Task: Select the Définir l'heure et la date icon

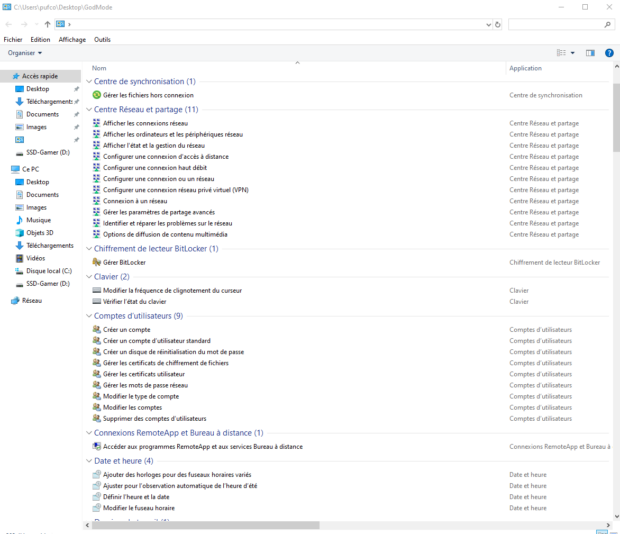Action: [97, 496]
